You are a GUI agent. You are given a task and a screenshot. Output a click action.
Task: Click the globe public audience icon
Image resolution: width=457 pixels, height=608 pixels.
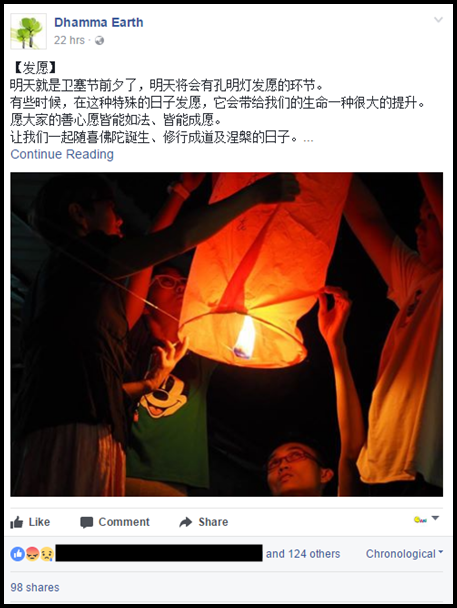tap(99, 40)
